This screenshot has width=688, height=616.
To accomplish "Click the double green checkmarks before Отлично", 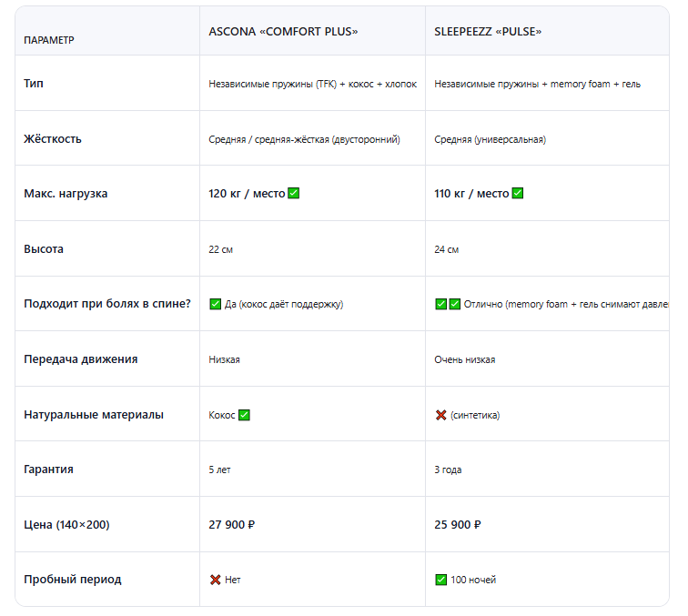I will pyautogui.click(x=448, y=304).
